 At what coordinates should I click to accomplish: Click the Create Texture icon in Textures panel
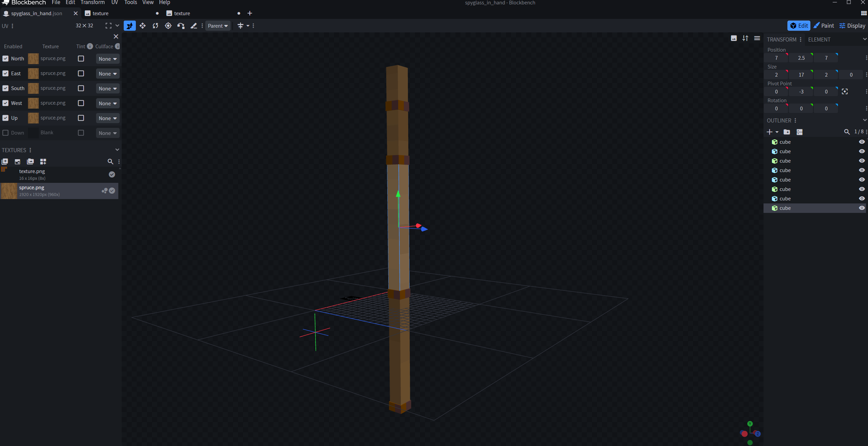pyautogui.click(x=18, y=162)
